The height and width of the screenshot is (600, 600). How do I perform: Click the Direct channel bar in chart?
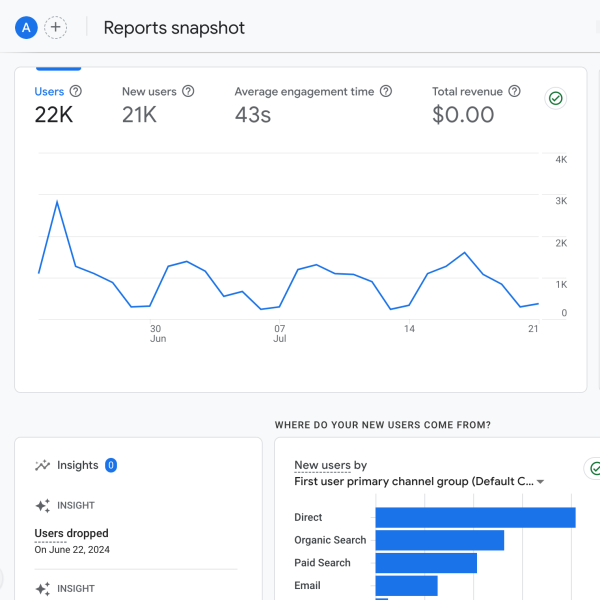[475, 517]
